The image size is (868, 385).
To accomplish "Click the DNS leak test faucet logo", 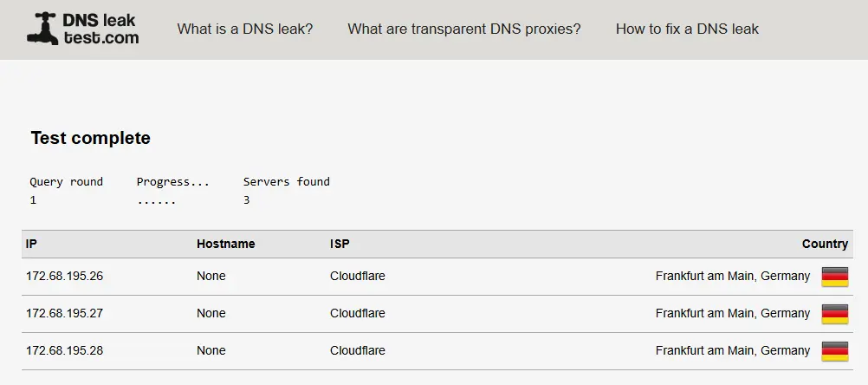I will [x=42, y=29].
